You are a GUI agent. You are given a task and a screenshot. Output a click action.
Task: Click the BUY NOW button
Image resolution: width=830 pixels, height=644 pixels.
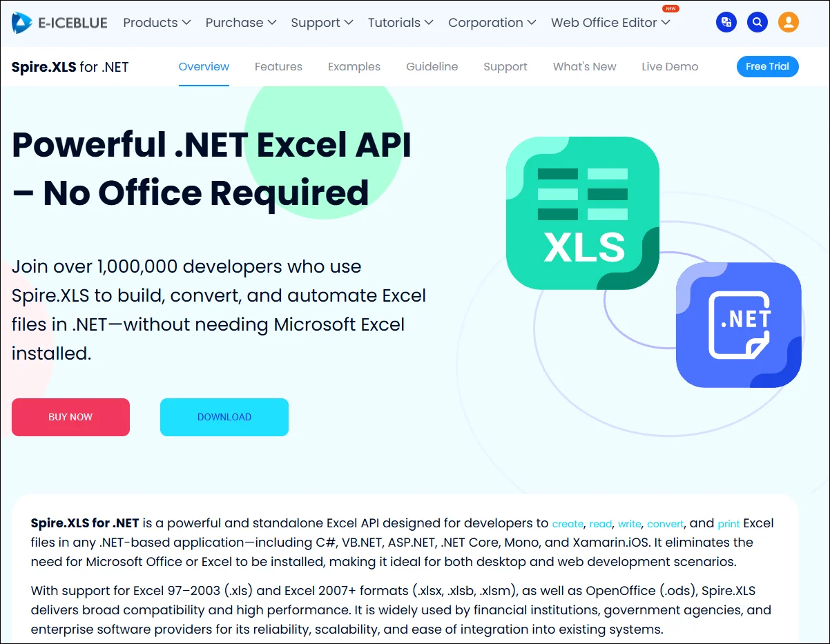pyautogui.click(x=70, y=417)
